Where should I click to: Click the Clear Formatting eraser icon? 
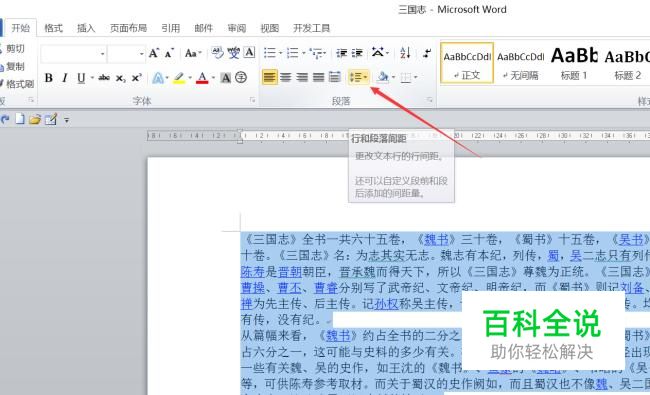pos(217,53)
